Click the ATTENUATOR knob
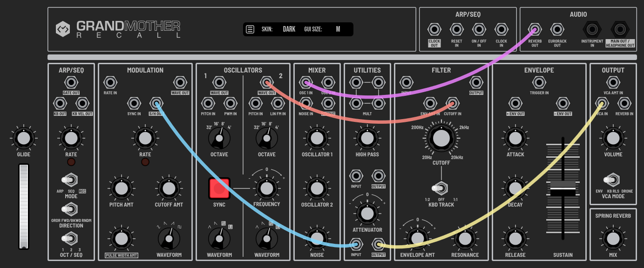The height and width of the screenshot is (268, 644). point(367,214)
